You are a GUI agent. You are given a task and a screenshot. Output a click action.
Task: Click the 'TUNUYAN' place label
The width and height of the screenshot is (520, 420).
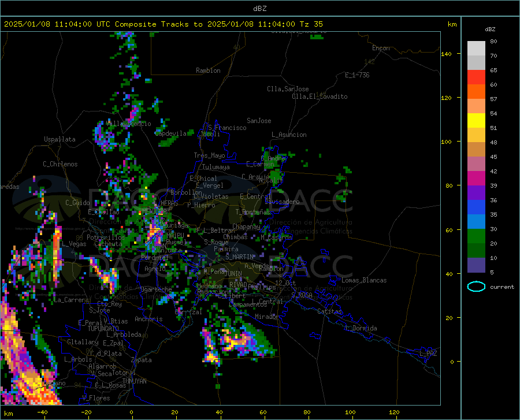click(x=134, y=381)
